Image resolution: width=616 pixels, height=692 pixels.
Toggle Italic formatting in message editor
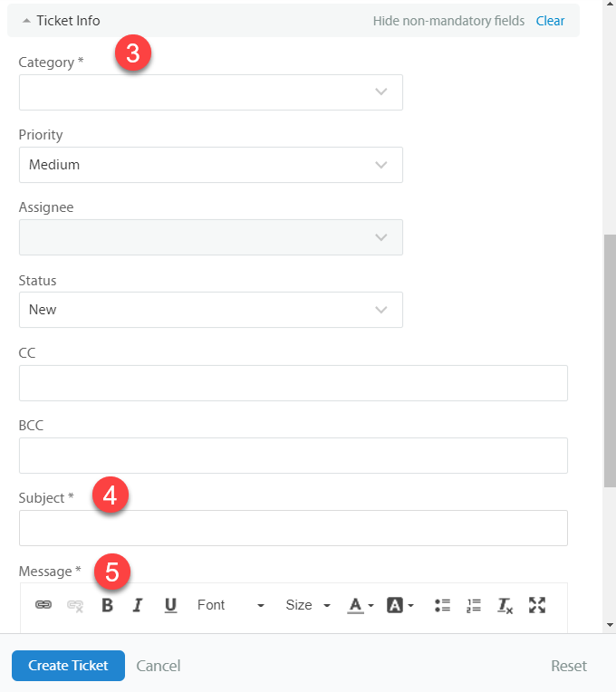(x=138, y=605)
